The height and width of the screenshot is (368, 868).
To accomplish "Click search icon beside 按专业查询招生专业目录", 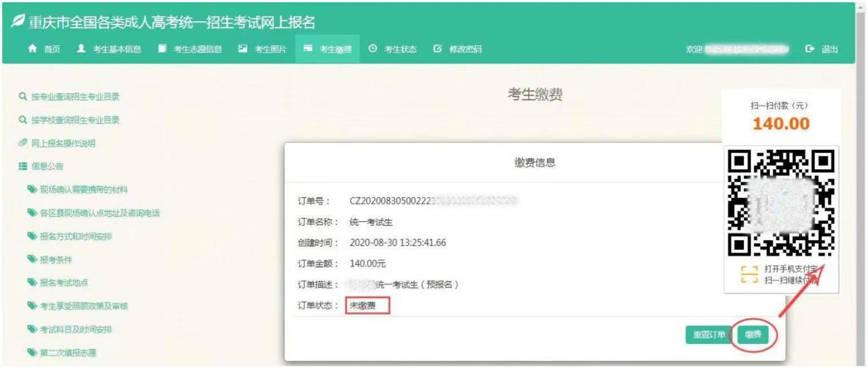I will [x=22, y=97].
